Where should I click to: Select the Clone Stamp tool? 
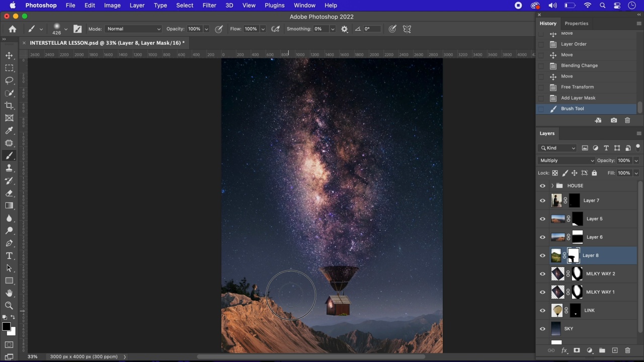point(9,168)
